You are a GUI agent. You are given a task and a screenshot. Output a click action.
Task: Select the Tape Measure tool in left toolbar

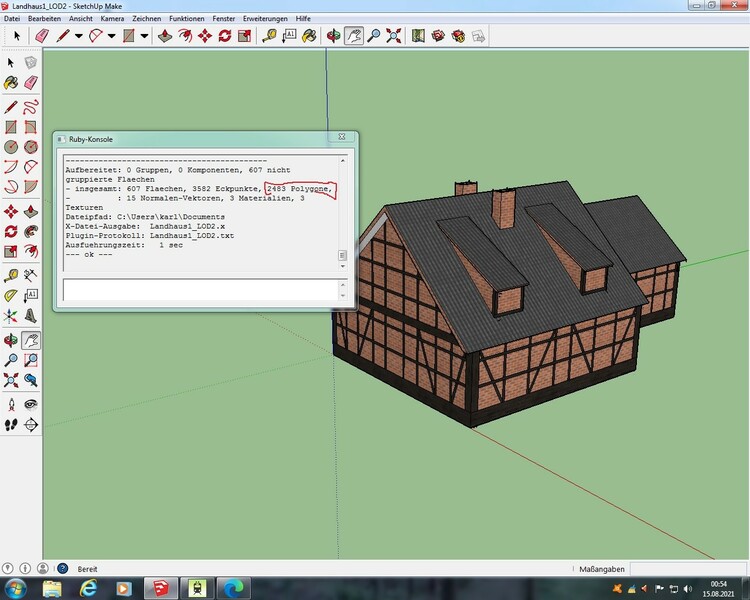click(x=11, y=275)
